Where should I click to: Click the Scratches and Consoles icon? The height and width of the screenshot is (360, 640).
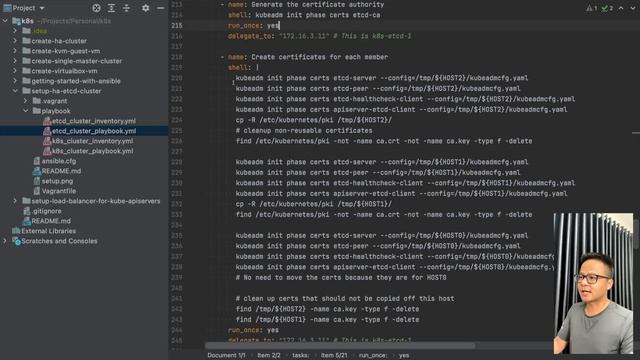pyautogui.click(x=16, y=241)
